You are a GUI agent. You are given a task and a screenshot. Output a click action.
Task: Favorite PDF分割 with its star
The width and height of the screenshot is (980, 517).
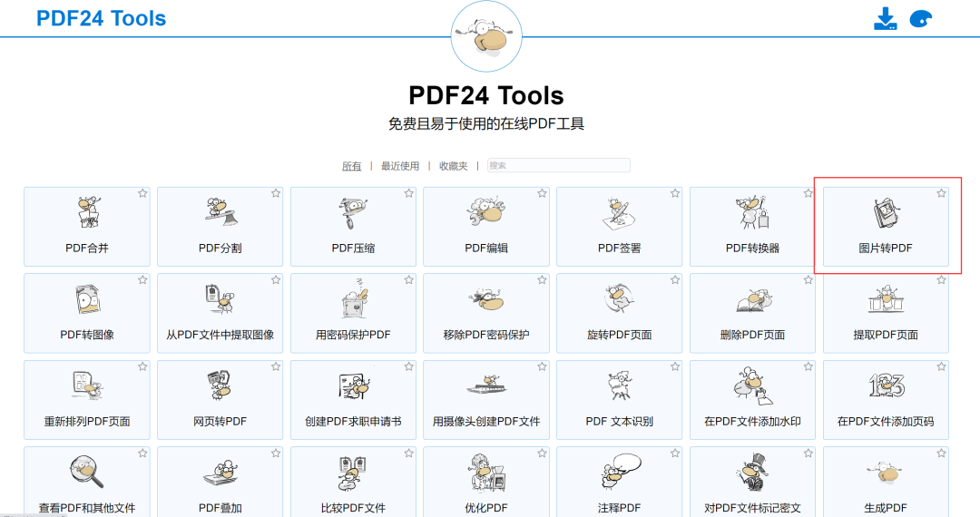click(x=276, y=193)
